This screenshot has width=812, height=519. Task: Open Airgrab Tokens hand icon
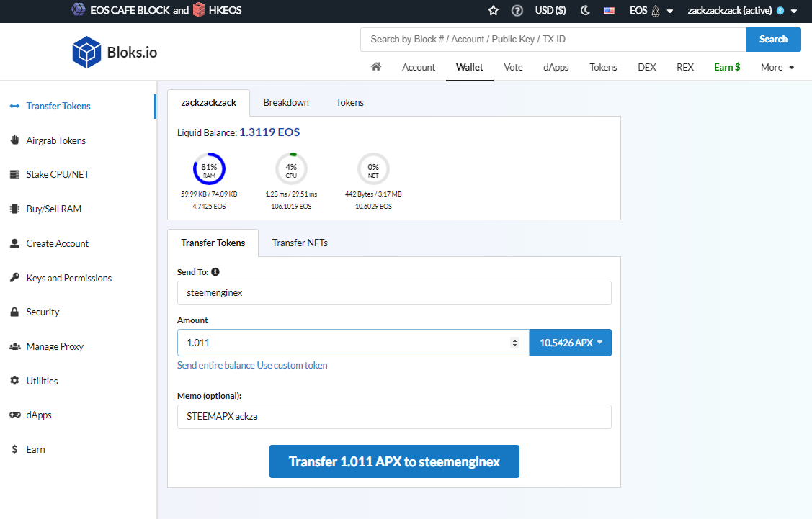14,140
